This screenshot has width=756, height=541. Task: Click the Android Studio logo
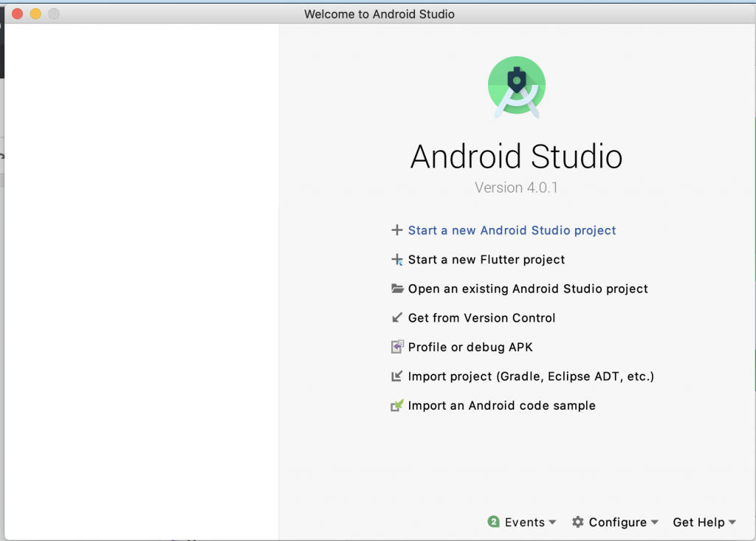[516, 87]
